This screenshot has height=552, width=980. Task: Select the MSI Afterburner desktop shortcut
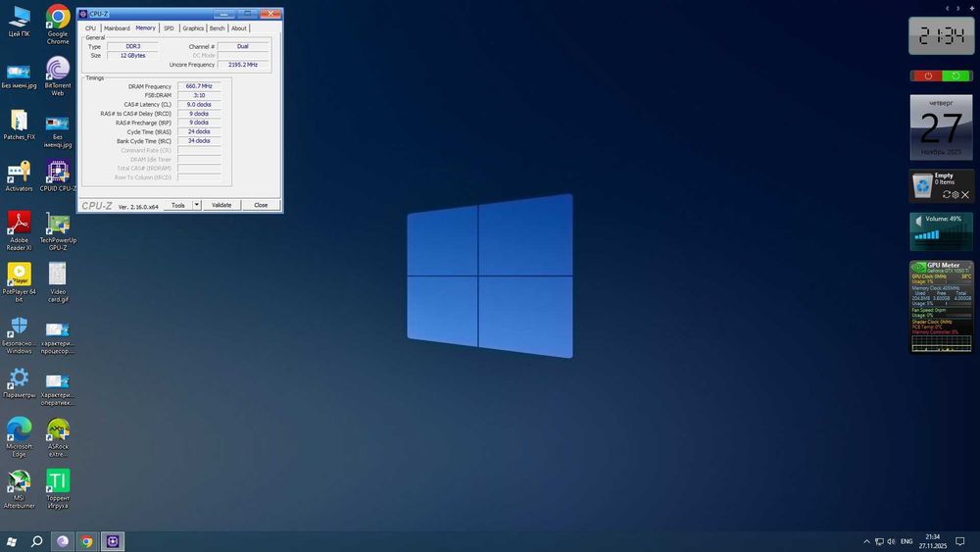pyautogui.click(x=19, y=489)
